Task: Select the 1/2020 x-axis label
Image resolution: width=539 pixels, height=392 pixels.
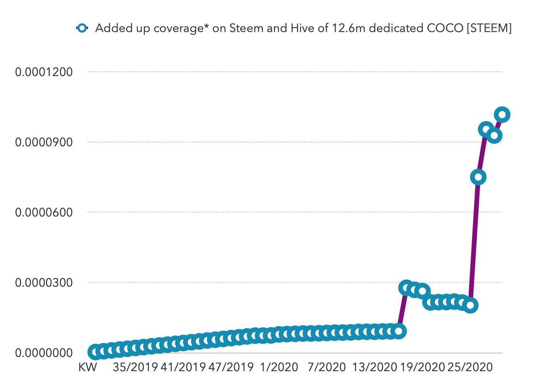Action: click(279, 367)
